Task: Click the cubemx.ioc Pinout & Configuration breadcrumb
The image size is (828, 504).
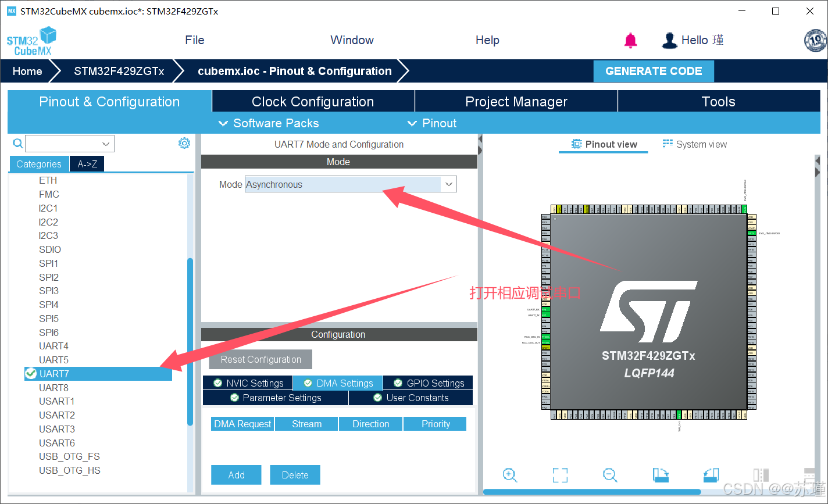Action: 294,71
